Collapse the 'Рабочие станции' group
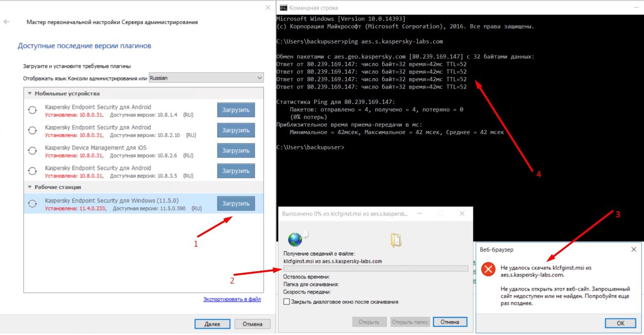 pyautogui.click(x=30, y=187)
